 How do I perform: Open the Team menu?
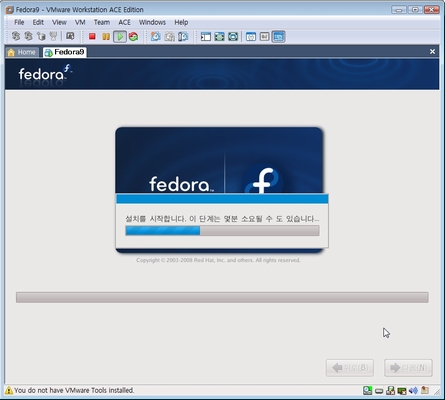(x=102, y=22)
